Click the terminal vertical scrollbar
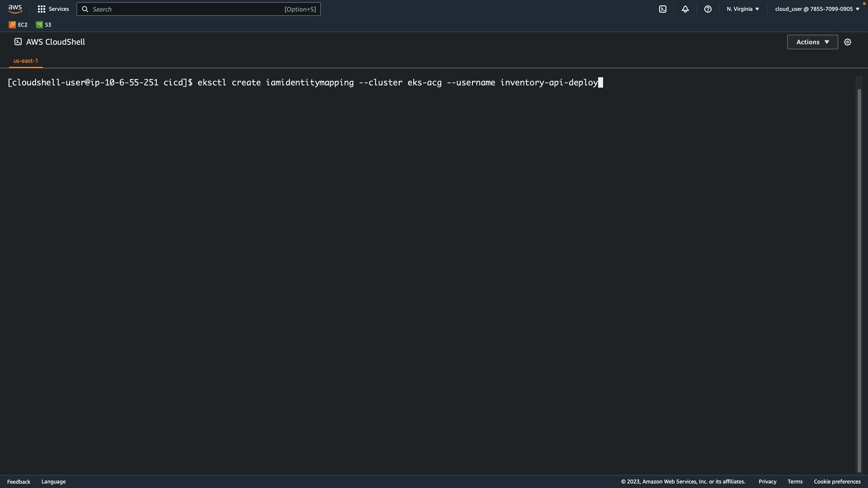This screenshot has width=868, height=488. tap(859, 280)
